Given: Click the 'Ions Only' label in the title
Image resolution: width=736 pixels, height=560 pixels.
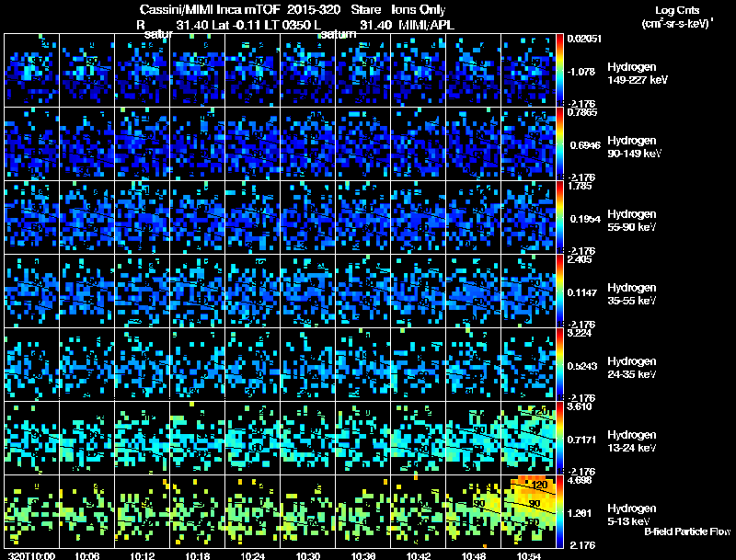Looking at the screenshot, I should 419,10.
